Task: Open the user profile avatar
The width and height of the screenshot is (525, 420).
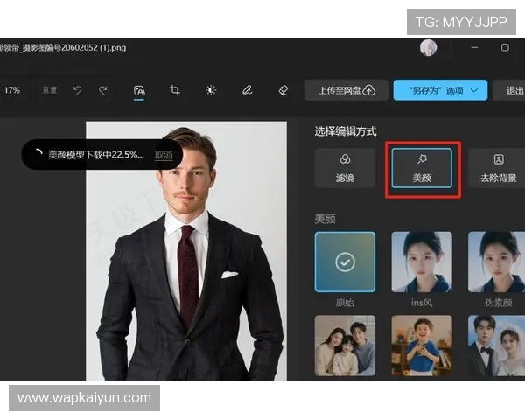Action: pyautogui.click(x=428, y=48)
